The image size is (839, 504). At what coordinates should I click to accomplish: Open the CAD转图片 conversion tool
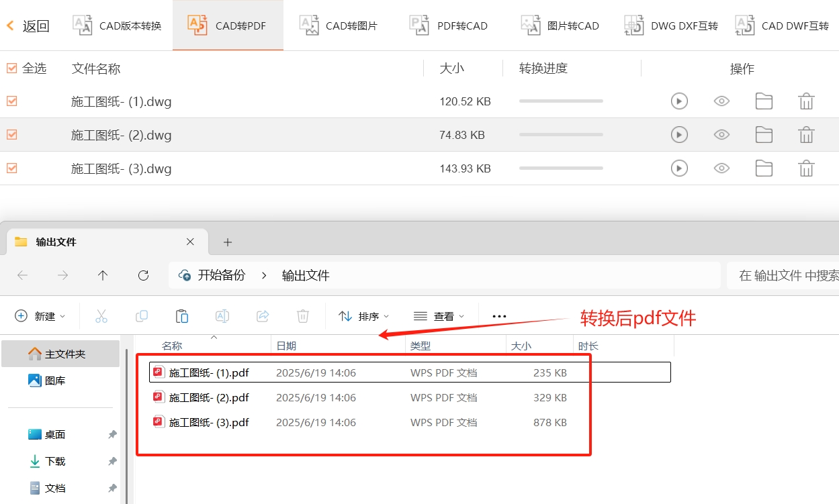tap(339, 25)
